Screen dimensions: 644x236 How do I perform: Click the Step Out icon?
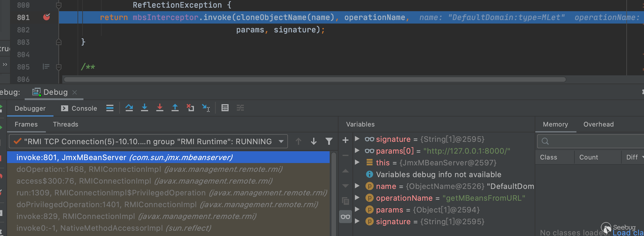[175, 108]
